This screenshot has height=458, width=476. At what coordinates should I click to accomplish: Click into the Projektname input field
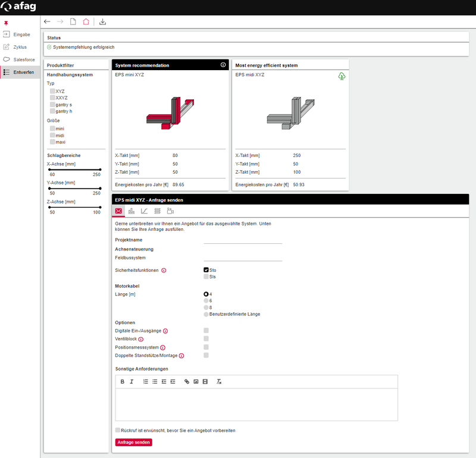tap(243, 240)
